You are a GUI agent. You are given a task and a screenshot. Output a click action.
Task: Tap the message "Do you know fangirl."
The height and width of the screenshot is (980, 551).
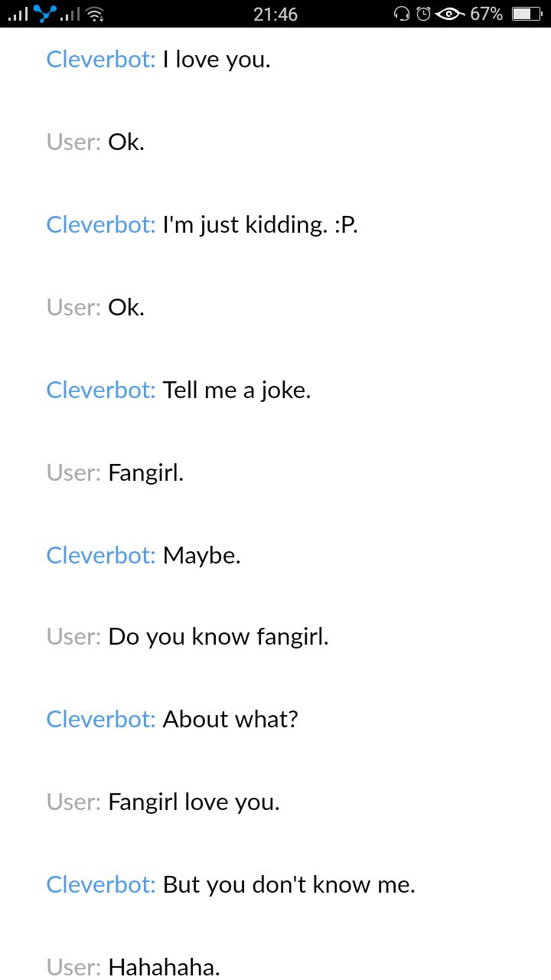(219, 637)
